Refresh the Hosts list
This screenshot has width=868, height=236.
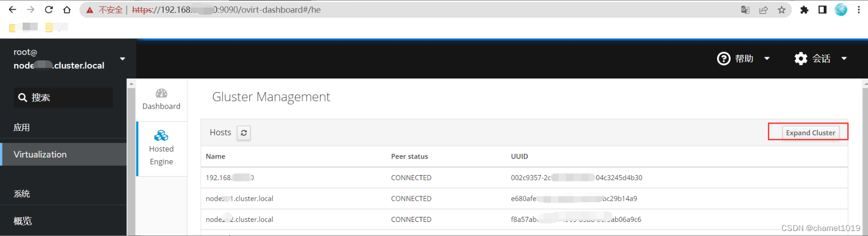tap(244, 133)
